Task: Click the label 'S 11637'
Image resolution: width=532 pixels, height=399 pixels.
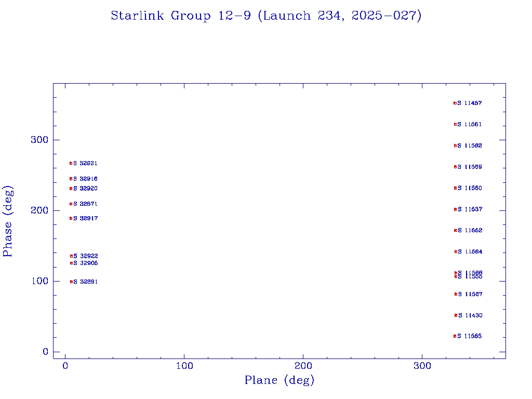Action: coord(470,209)
